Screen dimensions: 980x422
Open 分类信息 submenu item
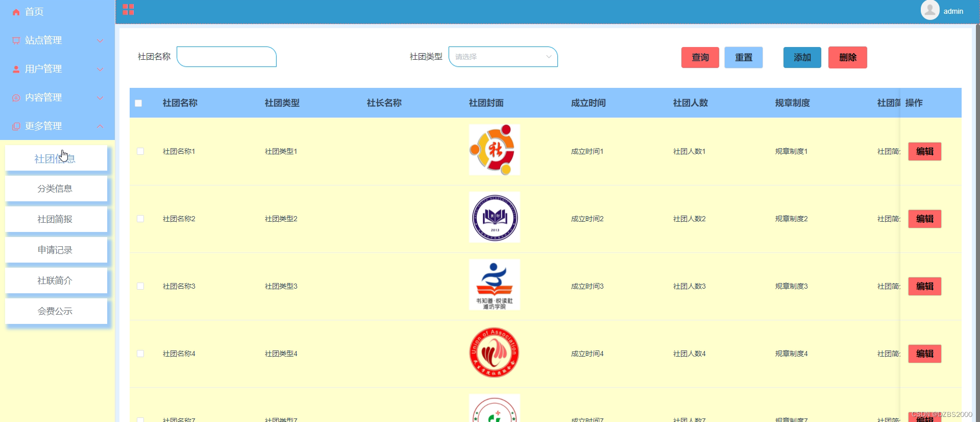point(56,189)
